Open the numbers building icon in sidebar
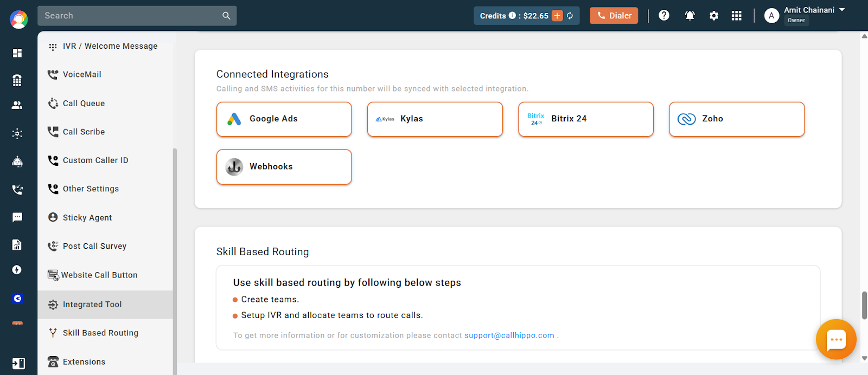868x375 pixels. coord(17,80)
